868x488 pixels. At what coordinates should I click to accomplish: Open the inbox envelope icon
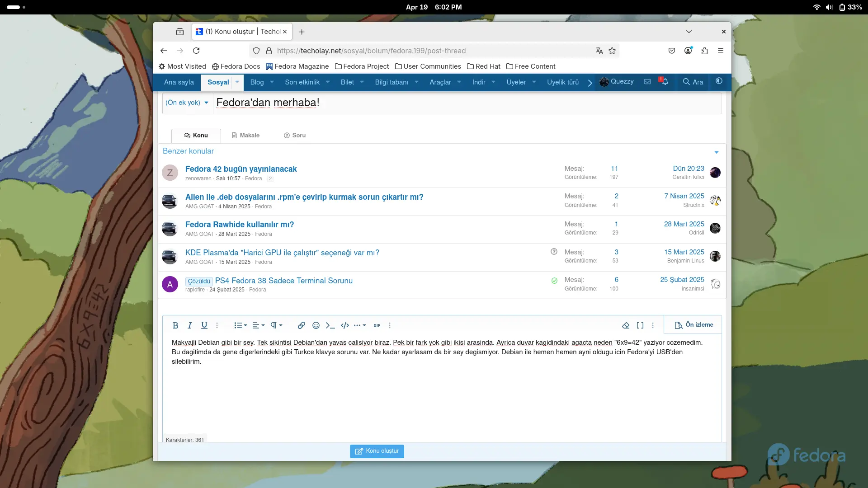tap(647, 82)
